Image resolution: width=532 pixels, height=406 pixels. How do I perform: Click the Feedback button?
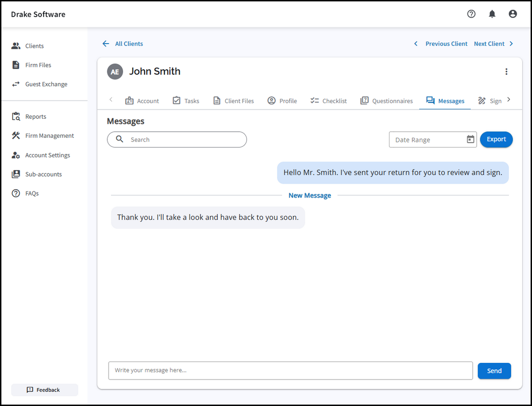pyautogui.click(x=44, y=390)
